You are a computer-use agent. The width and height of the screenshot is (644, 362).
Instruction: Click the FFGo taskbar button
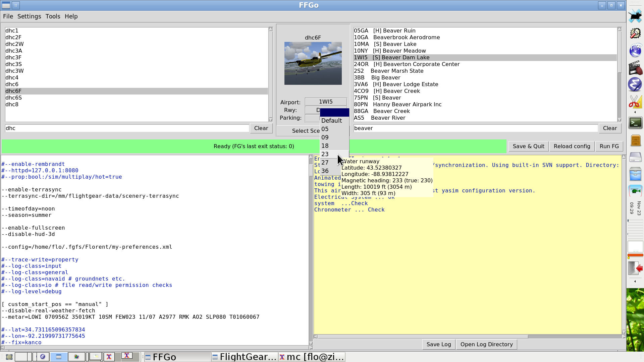click(177, 357)
